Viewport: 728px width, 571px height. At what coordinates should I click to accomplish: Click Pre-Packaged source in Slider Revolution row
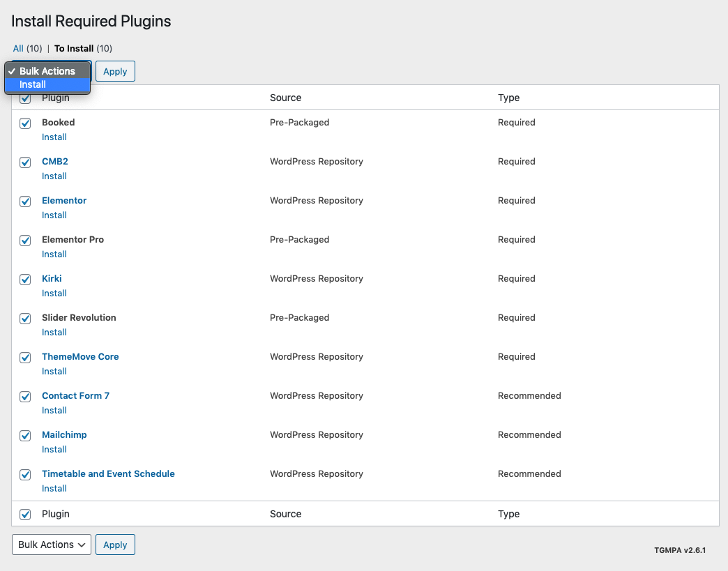[x=299, y=317]
